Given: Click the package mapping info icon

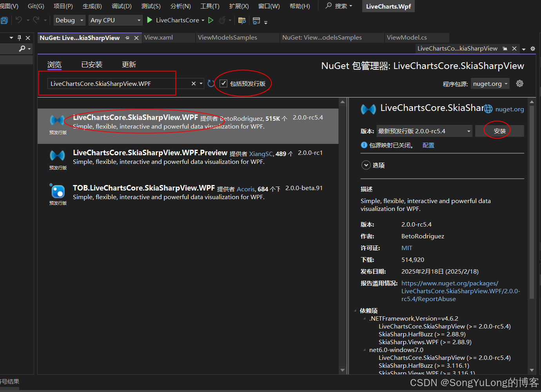Looking at the screenshot, I should [364, 145].
